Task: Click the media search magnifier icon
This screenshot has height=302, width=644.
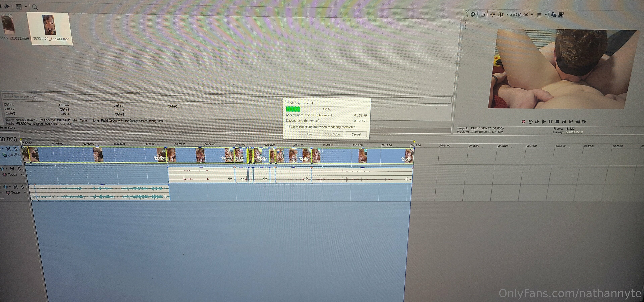Action: [35, 7]
